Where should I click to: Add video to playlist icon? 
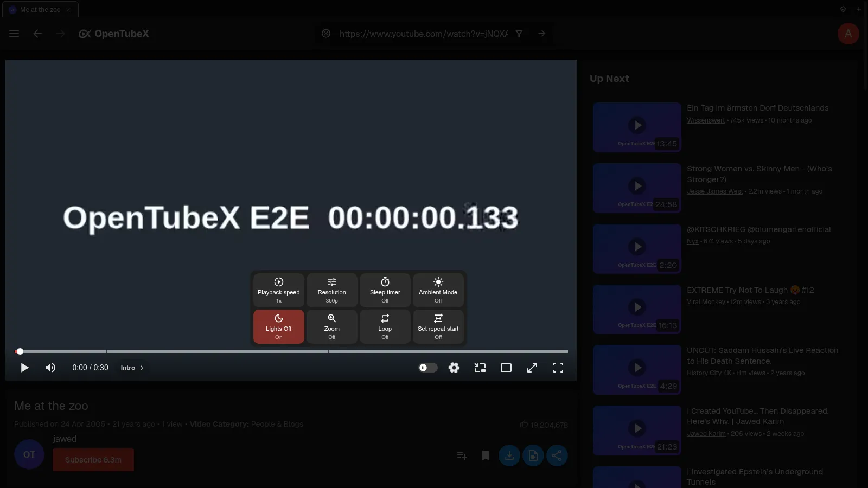462,455
